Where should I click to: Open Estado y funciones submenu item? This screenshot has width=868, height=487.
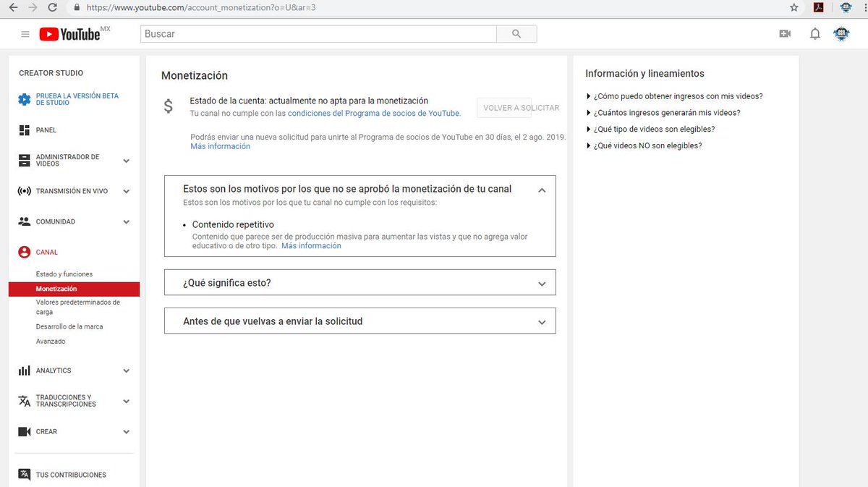coord(64,274)
